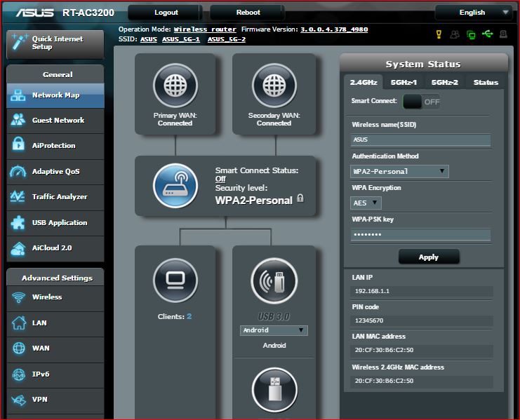Screen dimensions: 520x420
Task: Open the ASUS SSID link in header
Action: pyautogui.click(x=149, y=39)
